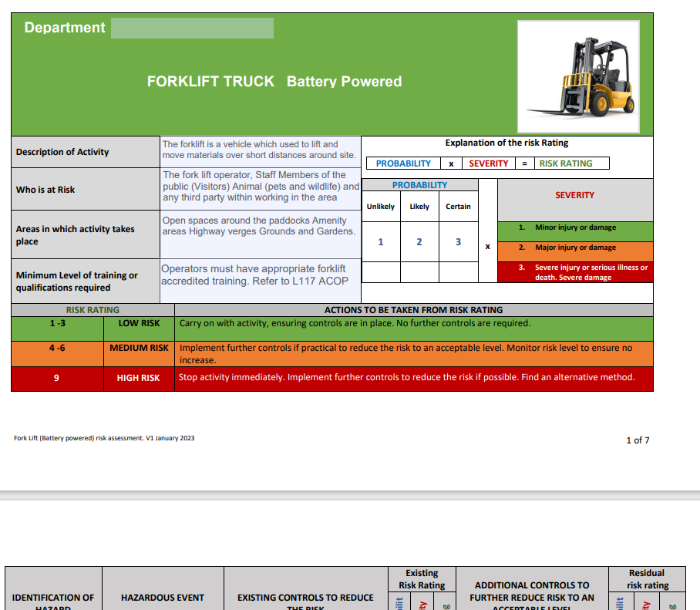Select the Minor injury or damage severity row
Screen dimensions: 700x610
574,231
